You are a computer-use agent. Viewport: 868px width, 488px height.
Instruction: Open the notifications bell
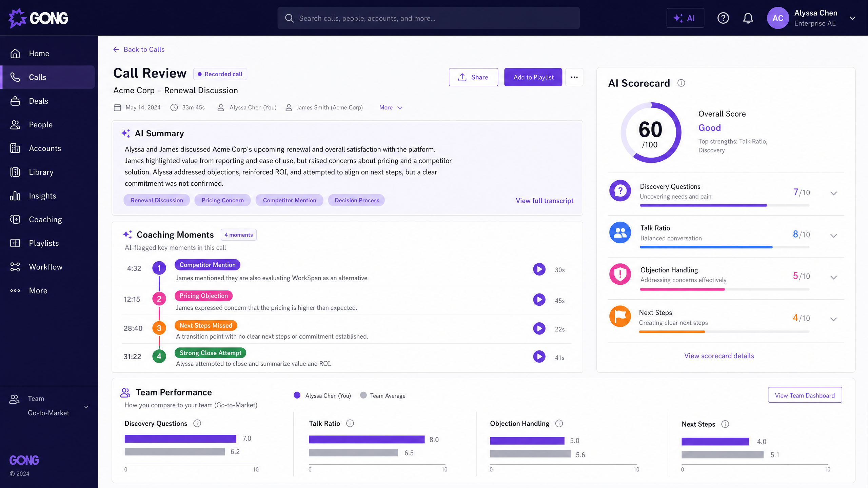(748, 18)
